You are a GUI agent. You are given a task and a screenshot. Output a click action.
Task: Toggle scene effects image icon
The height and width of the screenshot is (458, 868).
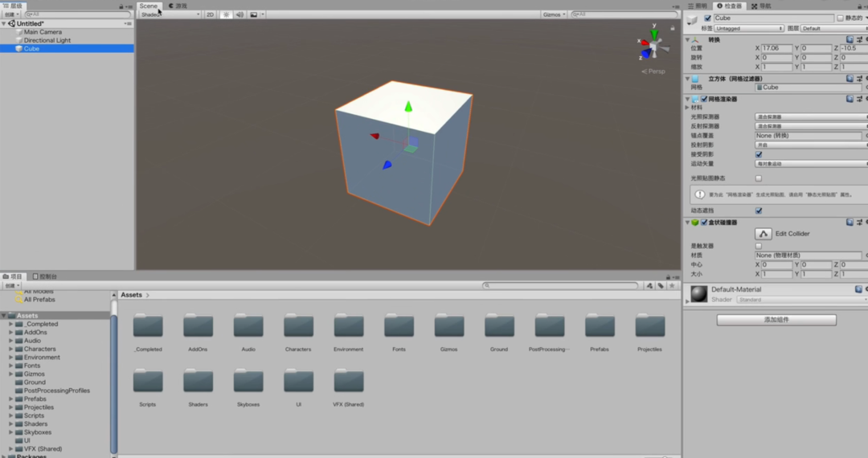point(253,14)
